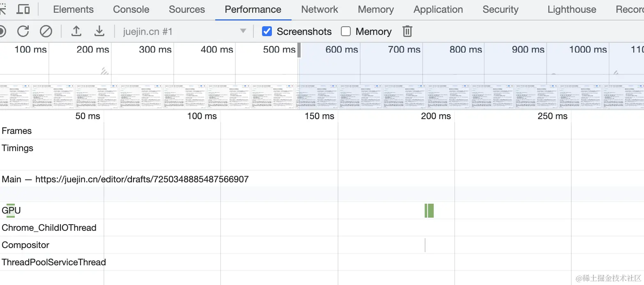
Task: Disable the Screenshots checkbox
Action: tap(267, 31)
